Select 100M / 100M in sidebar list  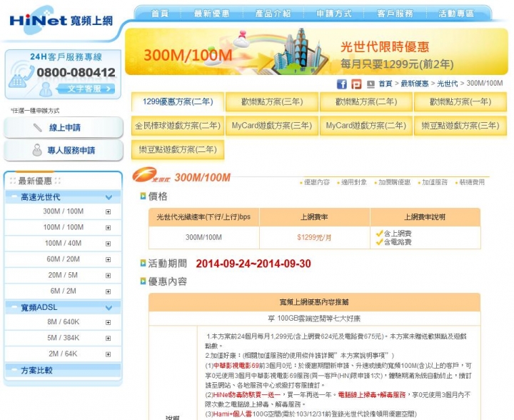[64, 227]
